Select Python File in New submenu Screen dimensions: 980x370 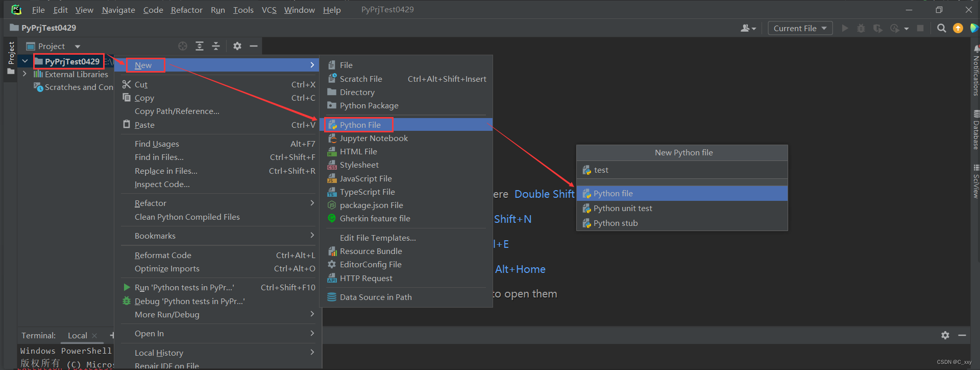pos(406,125)
